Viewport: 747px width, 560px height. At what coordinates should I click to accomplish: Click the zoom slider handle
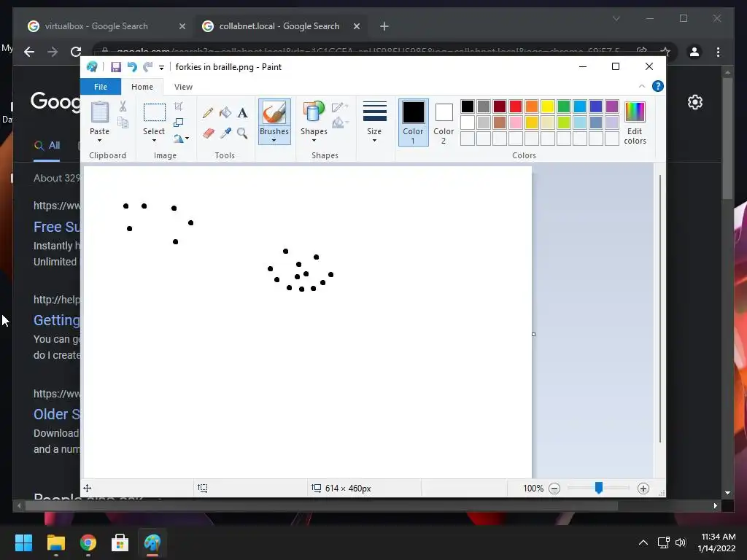click(x=599, y=488)
